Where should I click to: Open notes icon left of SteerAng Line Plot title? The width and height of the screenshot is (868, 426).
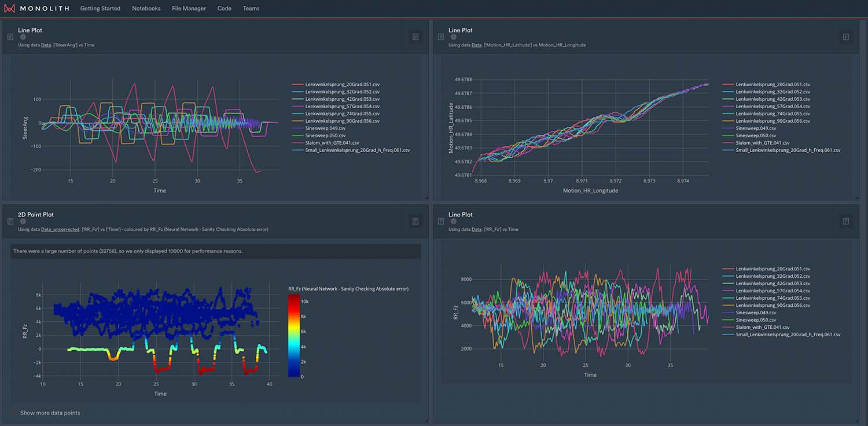click(x=10, y=37)
